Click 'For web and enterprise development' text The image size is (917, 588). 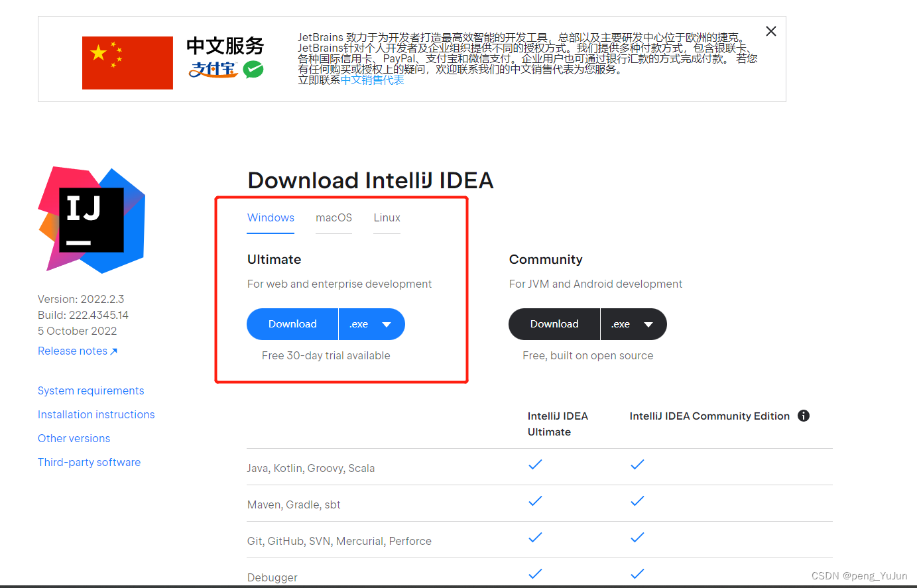tap(339, 284)
